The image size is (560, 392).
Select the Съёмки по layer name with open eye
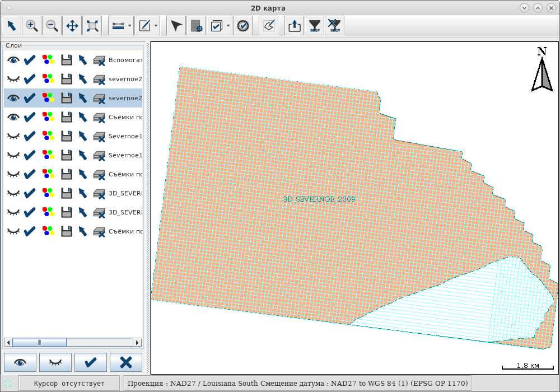125,117
